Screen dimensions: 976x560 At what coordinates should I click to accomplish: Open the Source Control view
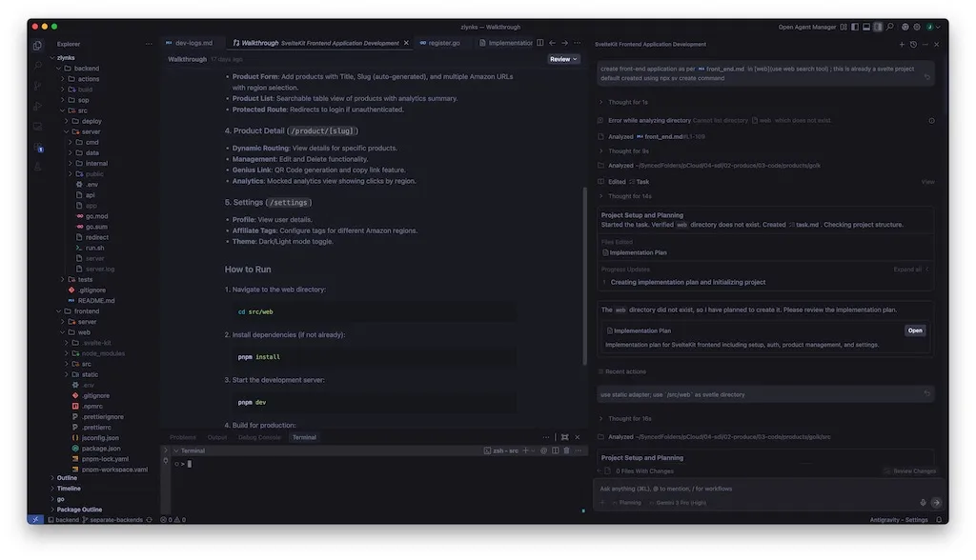37,86
